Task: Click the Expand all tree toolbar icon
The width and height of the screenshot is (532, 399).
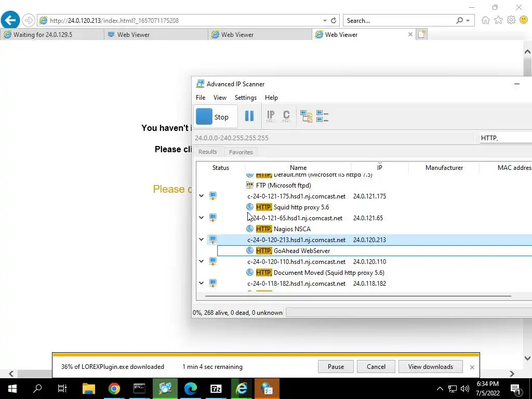Action: click(x=306, y=116)
